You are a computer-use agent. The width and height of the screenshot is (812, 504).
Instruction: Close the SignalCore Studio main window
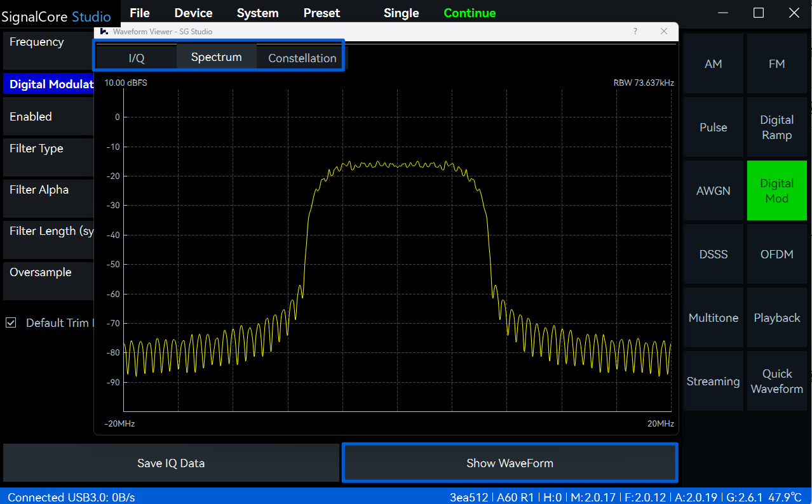[x=794, y=13]
